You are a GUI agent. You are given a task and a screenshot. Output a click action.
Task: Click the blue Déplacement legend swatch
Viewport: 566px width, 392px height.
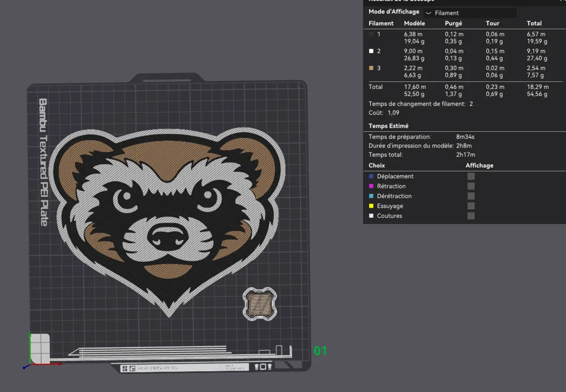(x=371, y=176)
